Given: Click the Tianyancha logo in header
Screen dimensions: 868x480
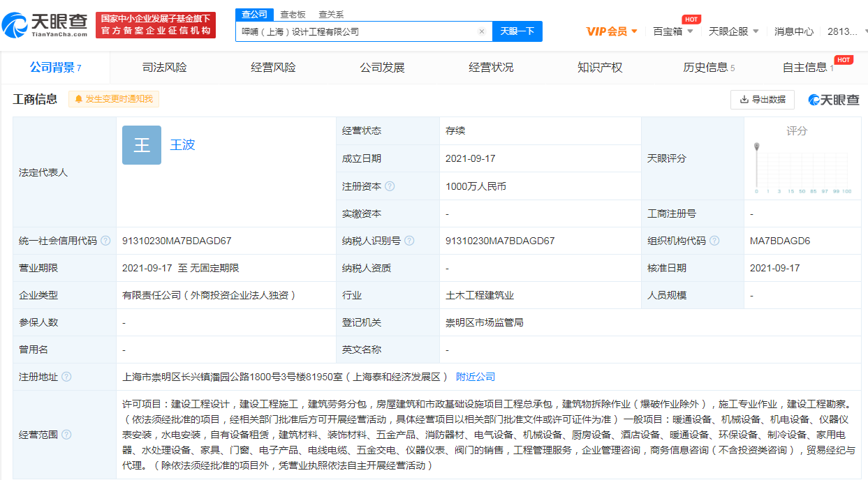Looking at the screenshot, I should coord(45,25).
